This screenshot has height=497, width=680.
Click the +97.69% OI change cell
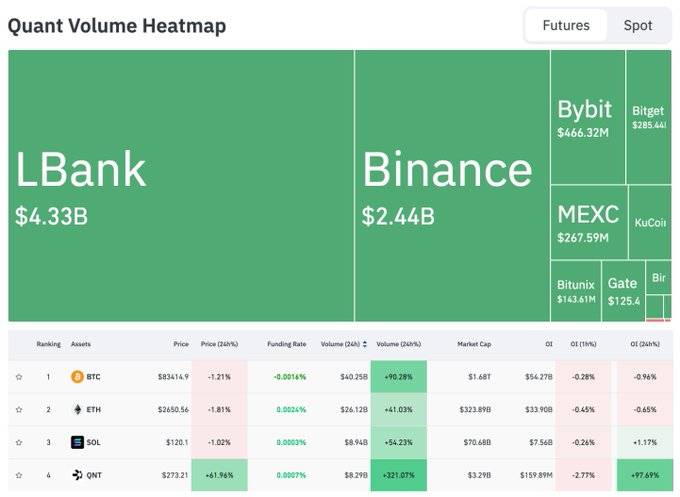645,475
